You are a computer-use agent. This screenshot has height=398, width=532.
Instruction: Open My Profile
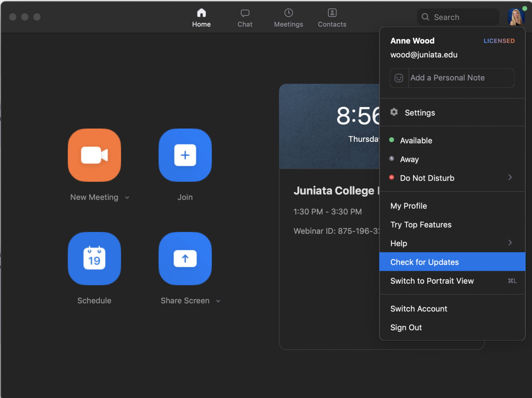tap(452, 206)
